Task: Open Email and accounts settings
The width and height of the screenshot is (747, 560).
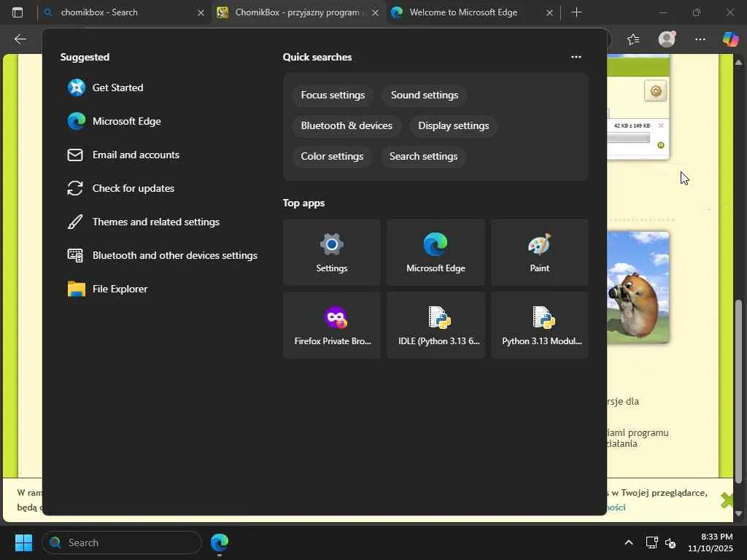Action: click(123, 155)
